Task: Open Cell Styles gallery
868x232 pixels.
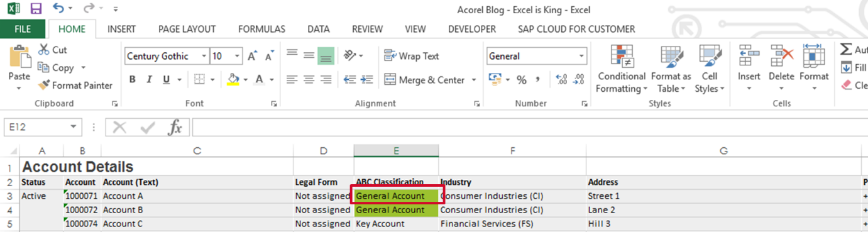Action: coord(710,69)
